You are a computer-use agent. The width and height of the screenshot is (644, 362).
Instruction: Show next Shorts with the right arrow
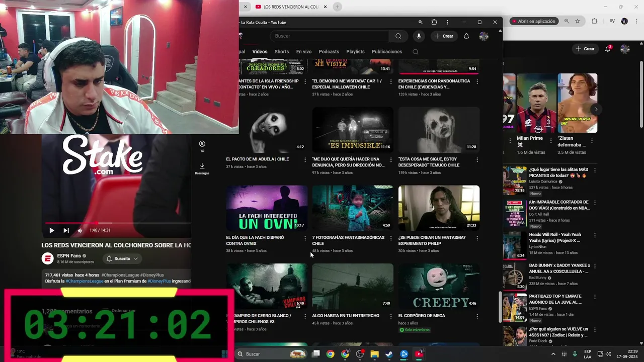[x=596, y=109]
